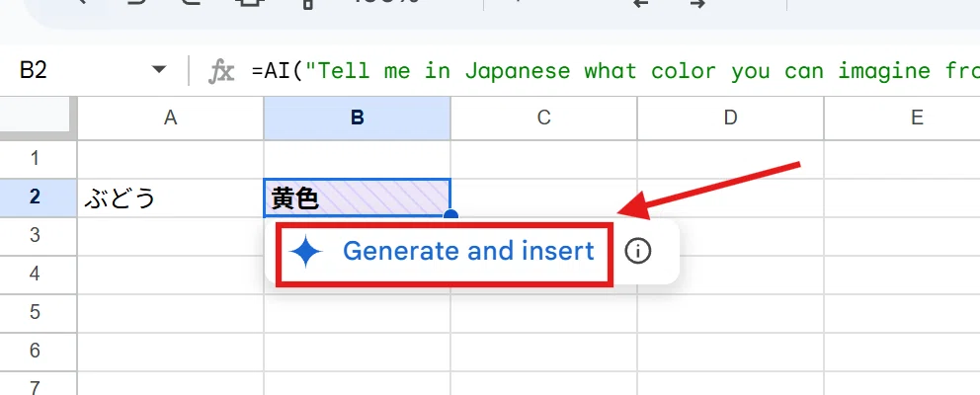The height and width of the screenshot is (395, 980).
Task: Select column A header
Action: pyautogui.click(x=170, y=118)
